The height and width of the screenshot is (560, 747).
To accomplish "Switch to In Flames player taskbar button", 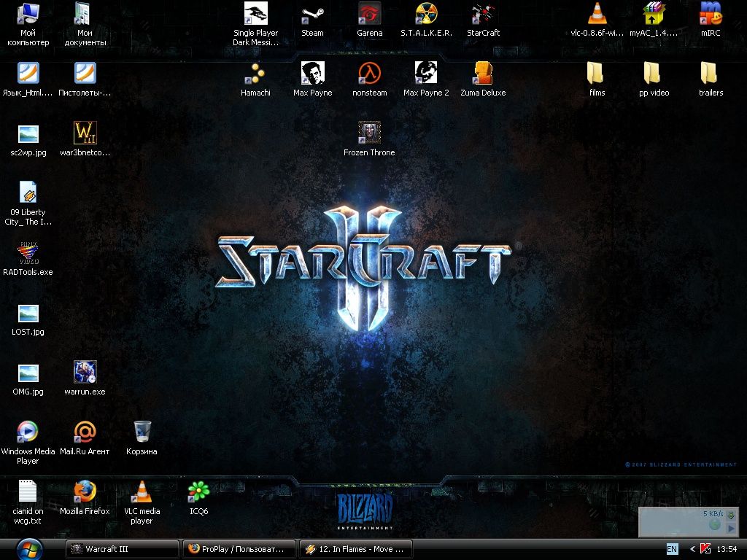I will coord(356,549).
